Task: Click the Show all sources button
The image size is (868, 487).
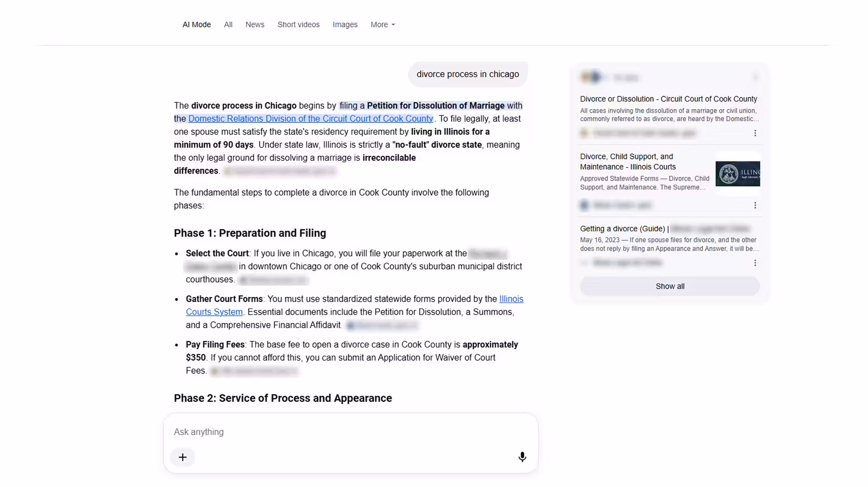Action: pos(670,286)
